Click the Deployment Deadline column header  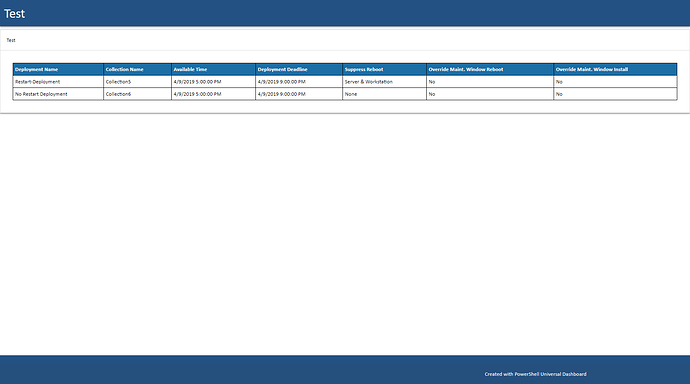tap(299, 69)
